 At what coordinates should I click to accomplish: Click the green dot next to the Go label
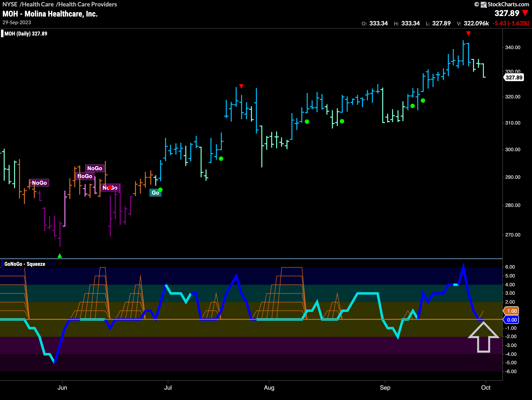pyautogui.click(x=160, y=190)
